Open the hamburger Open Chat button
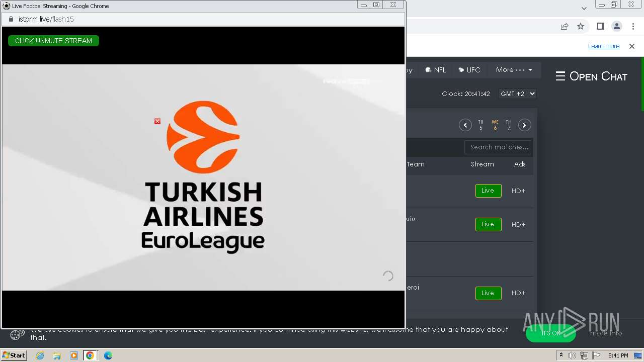The height and width of the screenshot is (362, 644). pyautogui.click(x=592, y=76)
